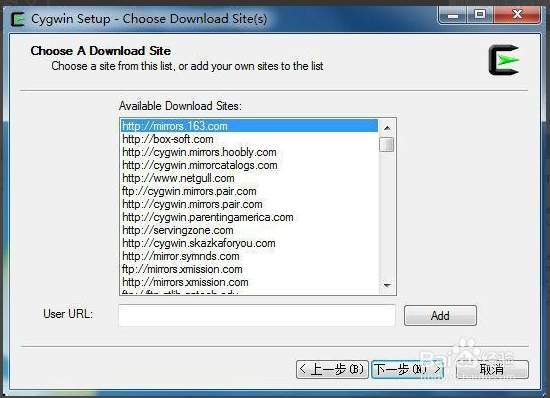Maximize the Cygwin Setup window

[x=479, y=15]
